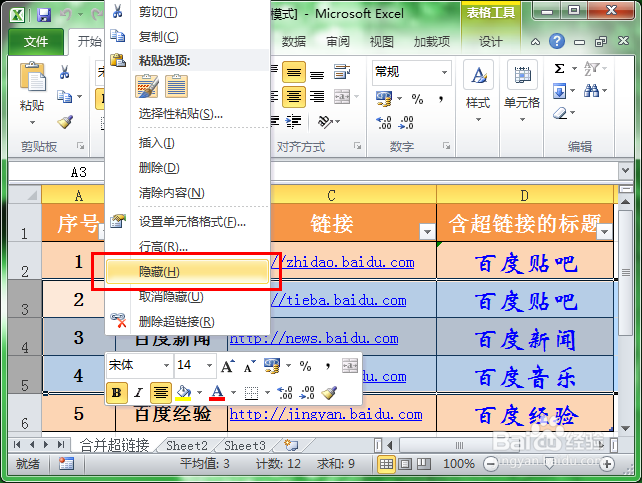Click the text Orientation icon
The width and height of the screenshot is (642, 483).
(326, 122)
